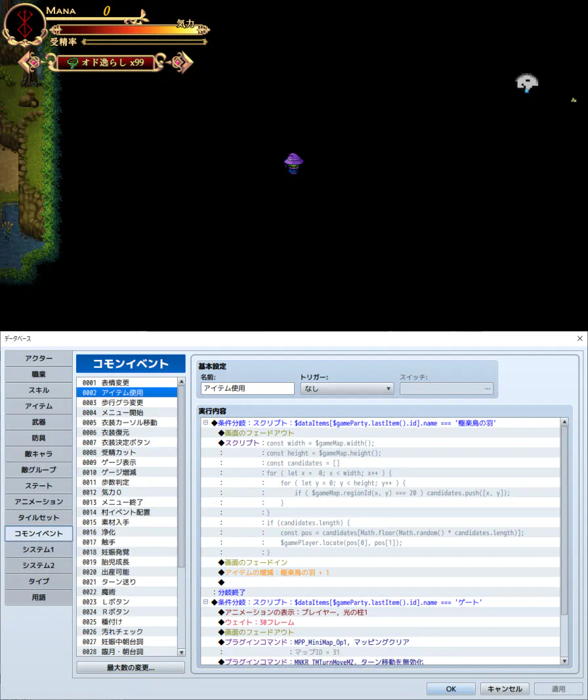Image resolution: width=588 pixels, height=700 pixels.
Task: Select common event 0008 受精カット
Action: [127, 452]
